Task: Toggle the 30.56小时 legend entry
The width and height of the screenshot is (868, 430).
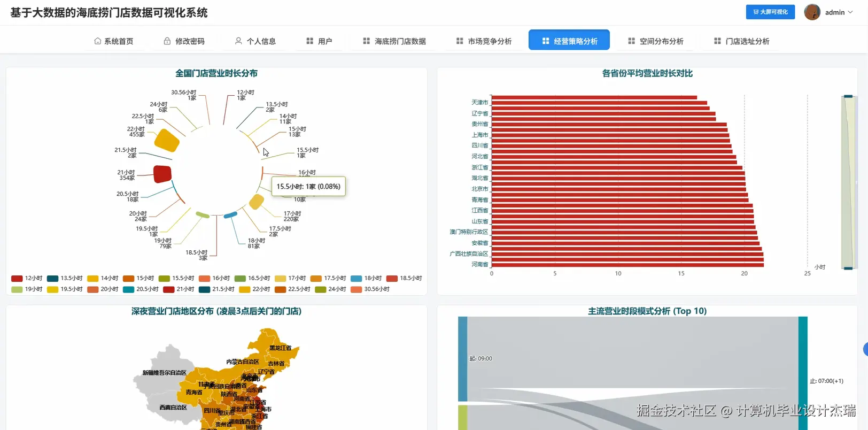Action: click(370, 289)
